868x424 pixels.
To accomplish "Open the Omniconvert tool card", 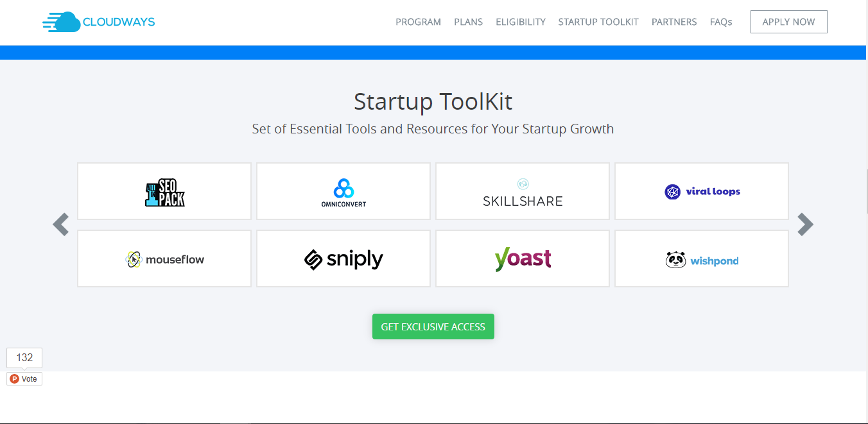I will click(343, 191).
